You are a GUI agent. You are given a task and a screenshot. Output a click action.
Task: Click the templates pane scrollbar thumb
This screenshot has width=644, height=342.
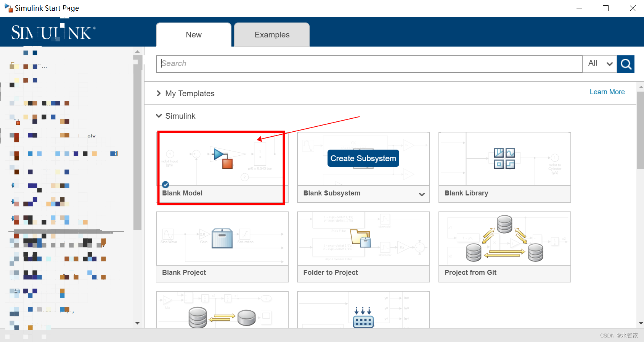641,130
